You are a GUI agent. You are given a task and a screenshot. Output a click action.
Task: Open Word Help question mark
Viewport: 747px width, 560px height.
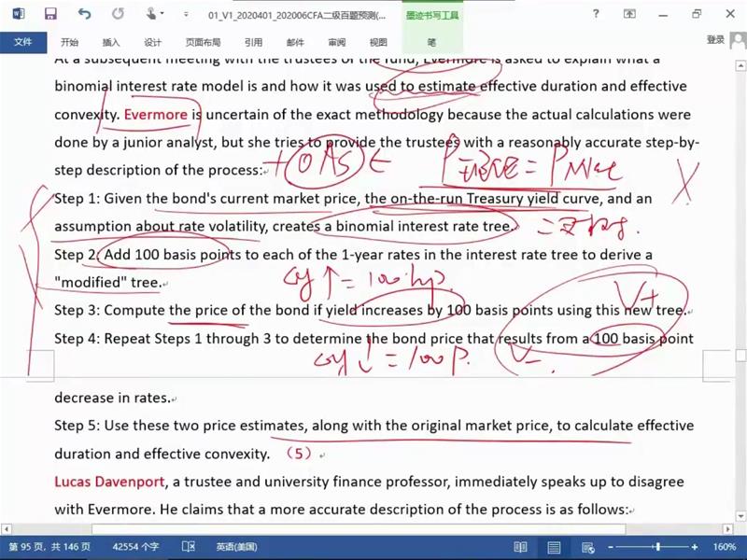click(598, 14)
